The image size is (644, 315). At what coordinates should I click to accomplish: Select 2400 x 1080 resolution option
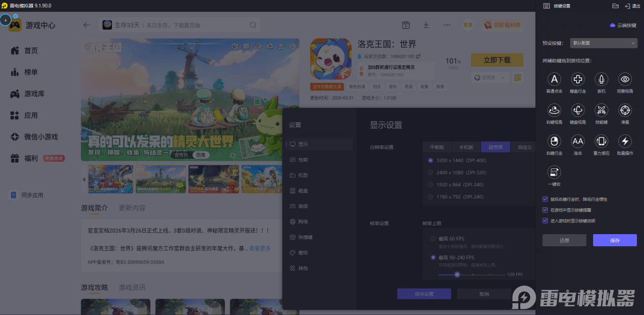pyautogui.click(x=431, y=173)
